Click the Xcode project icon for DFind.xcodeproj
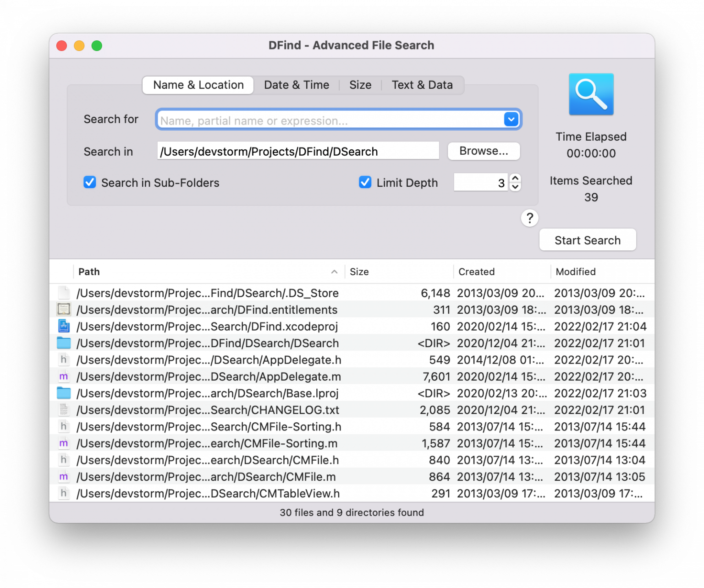Image resolution: width=704 pixels, height=588 pixels. pyautogui.click(x=64, y=326)
